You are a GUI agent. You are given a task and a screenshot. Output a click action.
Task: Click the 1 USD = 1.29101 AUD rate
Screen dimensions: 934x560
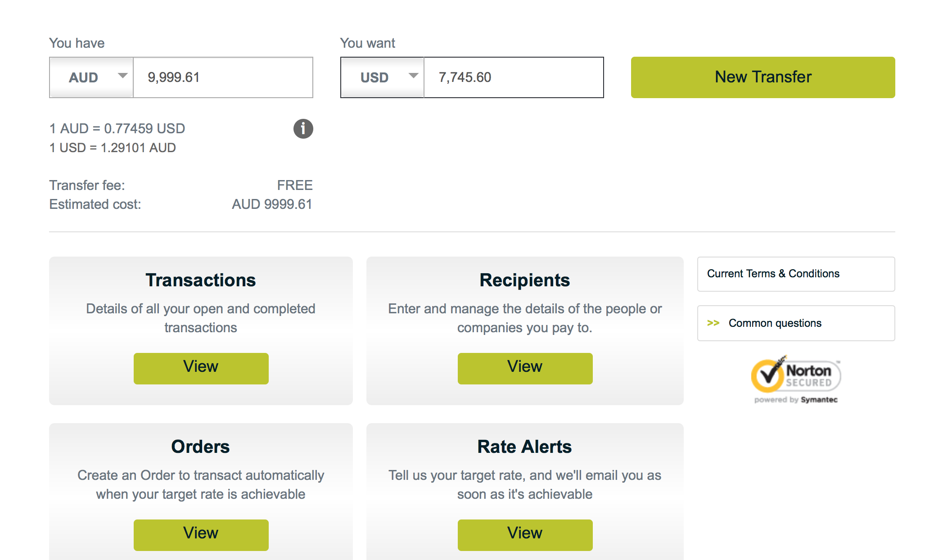(113, 148)
